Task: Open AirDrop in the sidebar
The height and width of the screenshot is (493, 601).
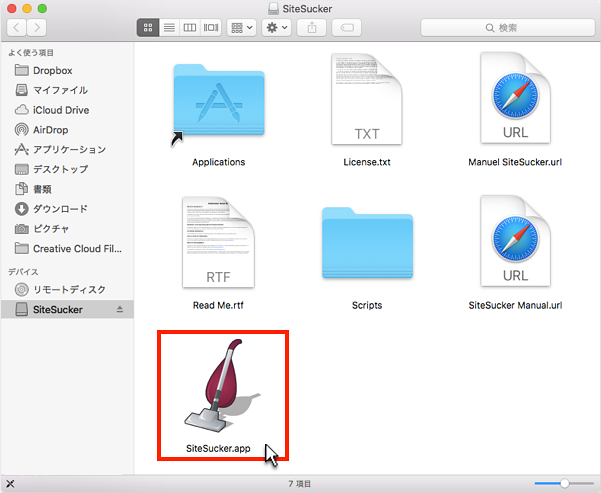Action: (67, 130)
